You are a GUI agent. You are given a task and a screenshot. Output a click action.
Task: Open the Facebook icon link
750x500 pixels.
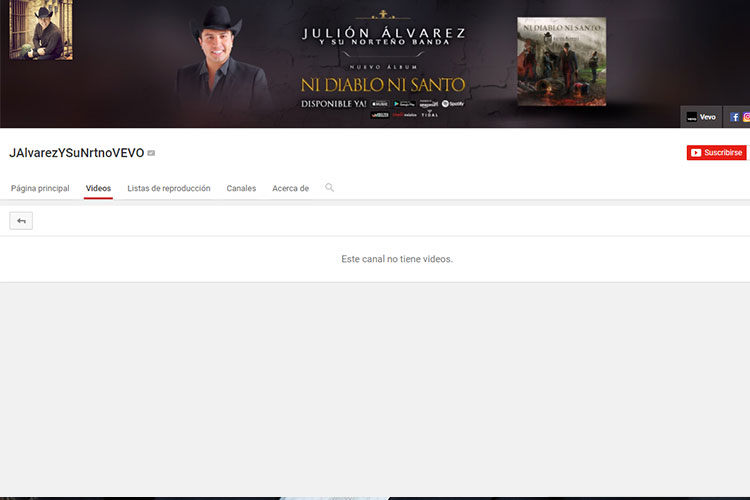pos(734,117)
